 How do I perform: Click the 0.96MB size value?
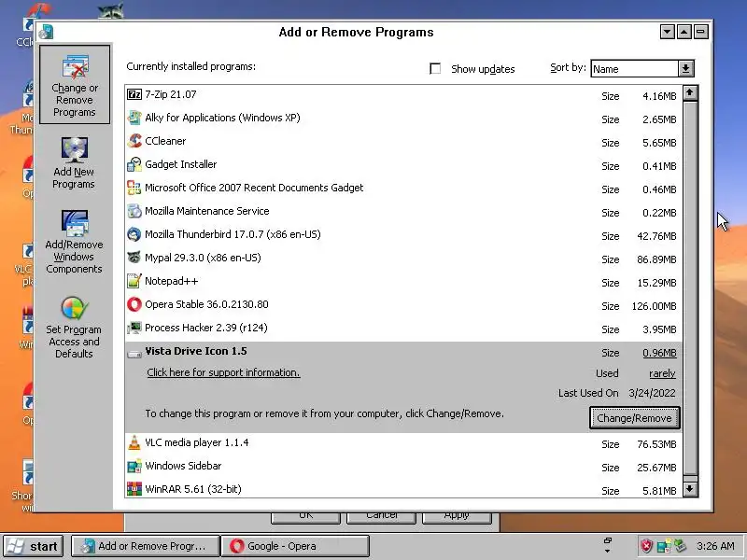click(659, 353)
